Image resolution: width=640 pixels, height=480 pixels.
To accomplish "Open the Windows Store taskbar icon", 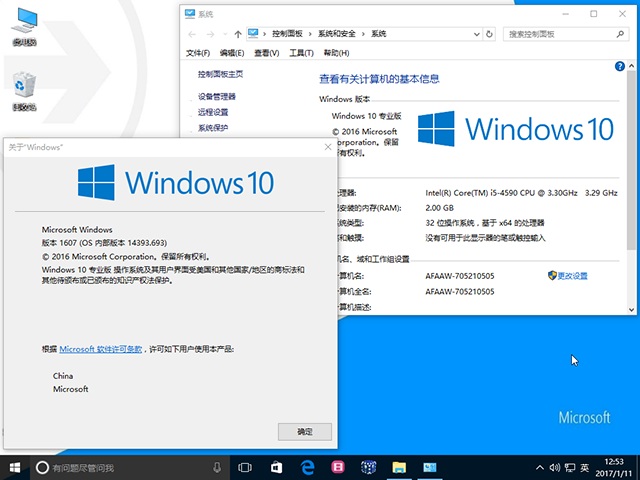I will click(x=277, y=467).
